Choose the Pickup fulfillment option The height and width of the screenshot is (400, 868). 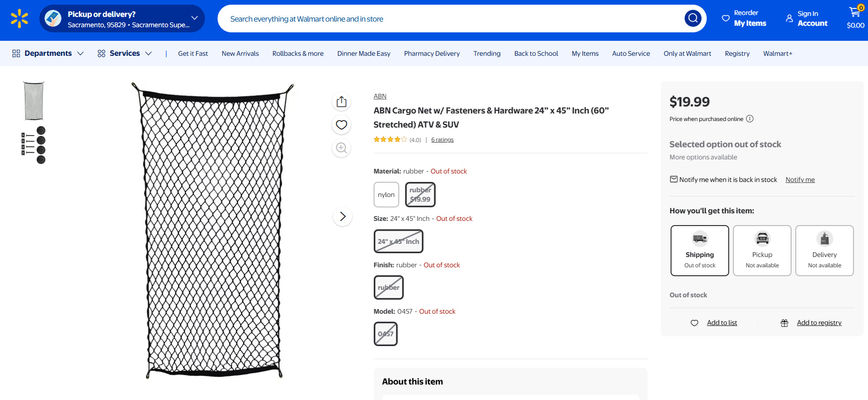tap(762, 250)
